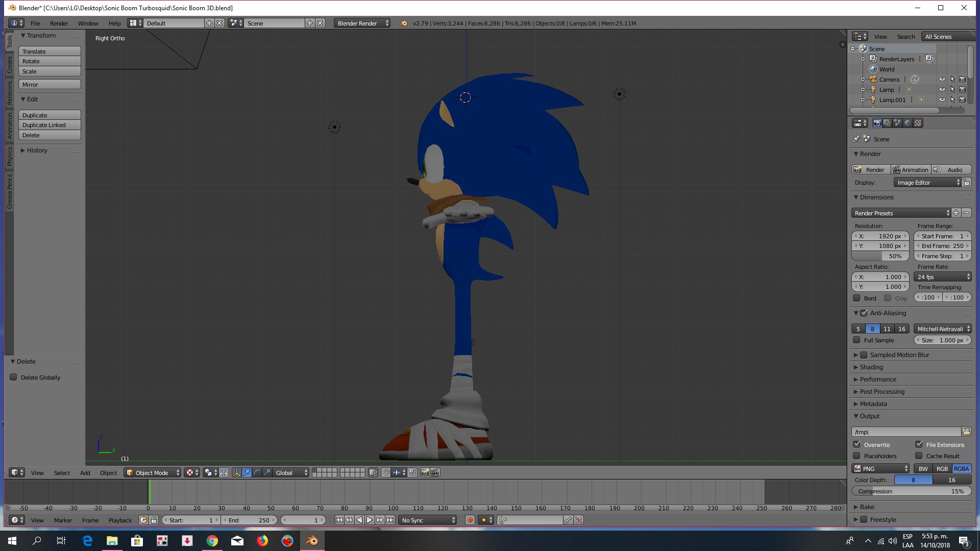Play animation forward in timeline
This screenshot has height=551, width=980.
(370, 520)
